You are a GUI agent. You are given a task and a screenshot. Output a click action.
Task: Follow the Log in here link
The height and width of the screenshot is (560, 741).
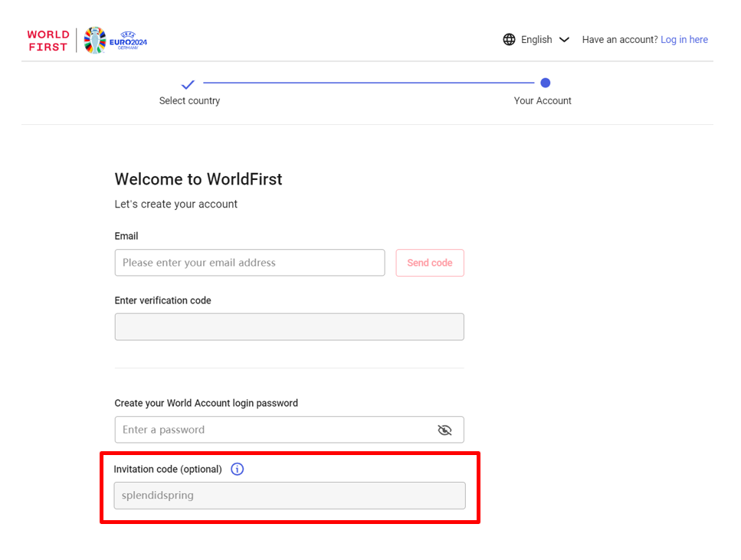pos(684,40)
